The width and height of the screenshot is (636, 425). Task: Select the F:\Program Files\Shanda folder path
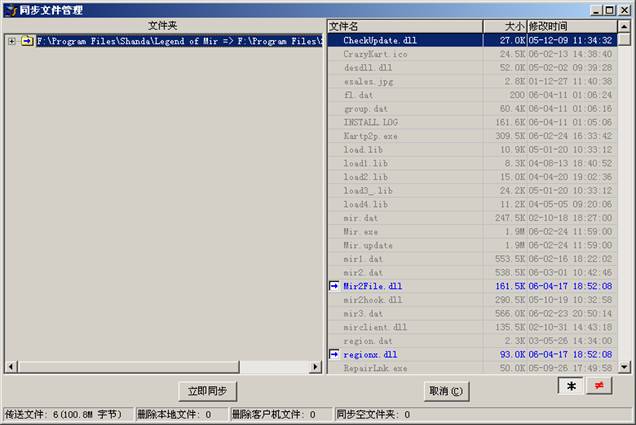pos(178,41)
